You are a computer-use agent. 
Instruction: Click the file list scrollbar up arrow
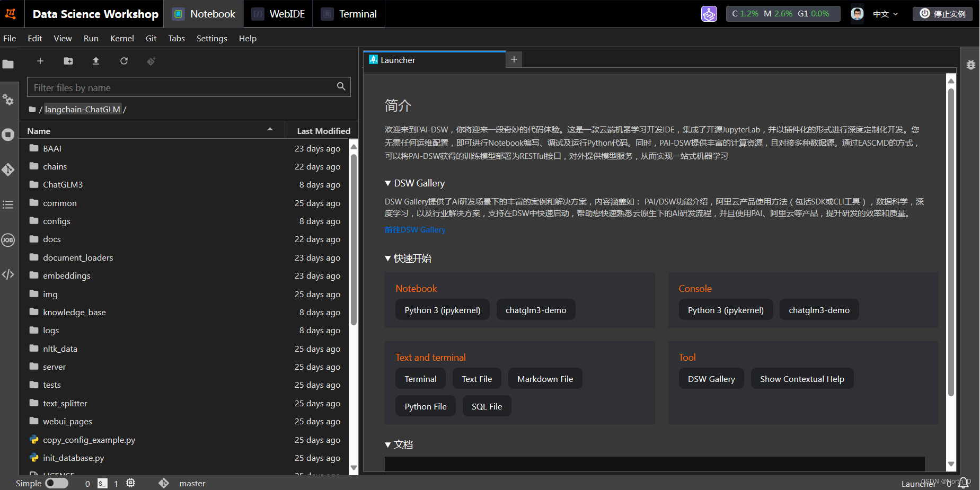pyautogui.click(x=354, y=146)
